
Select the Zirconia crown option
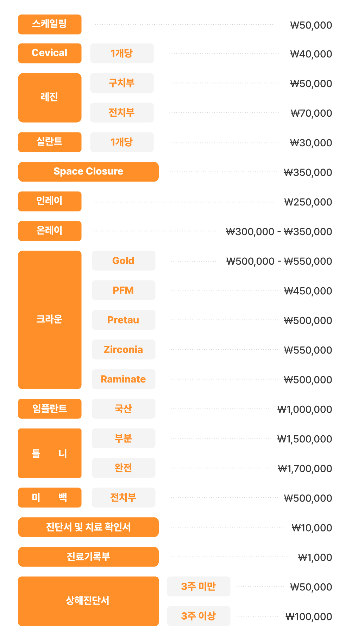[x=124, y=349]
